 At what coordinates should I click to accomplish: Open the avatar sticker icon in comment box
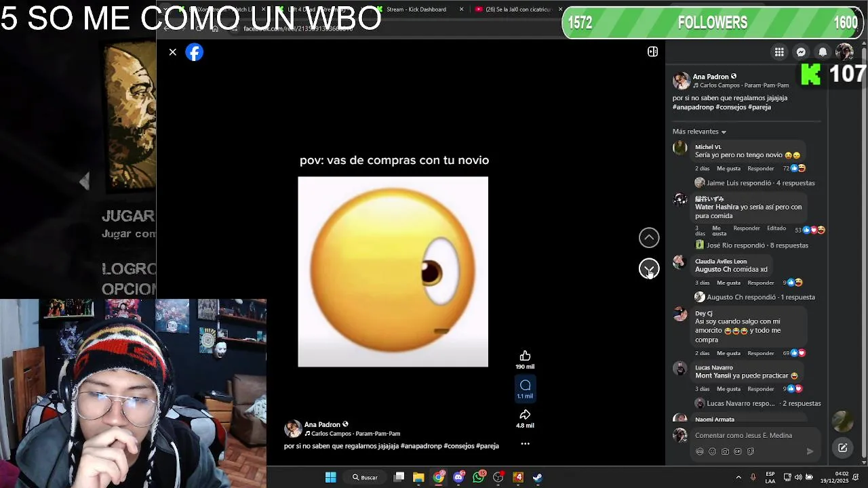click(x=700, y=451)
